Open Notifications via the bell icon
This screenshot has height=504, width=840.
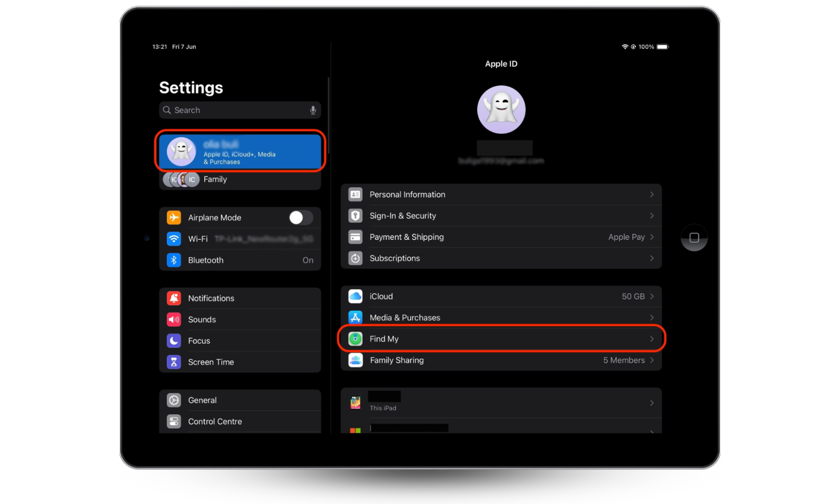[x=174, y=298]
